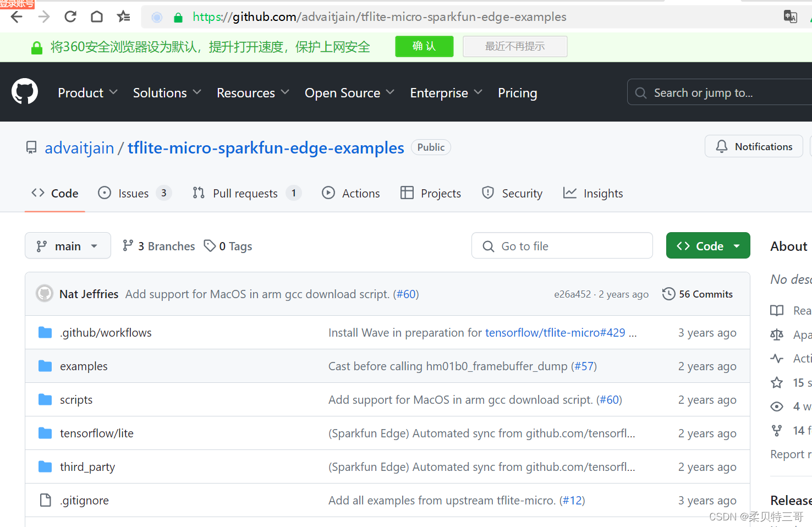812x527 pixels.
Task: Open the .gitignore file name
Action: [x=84, y=500]
